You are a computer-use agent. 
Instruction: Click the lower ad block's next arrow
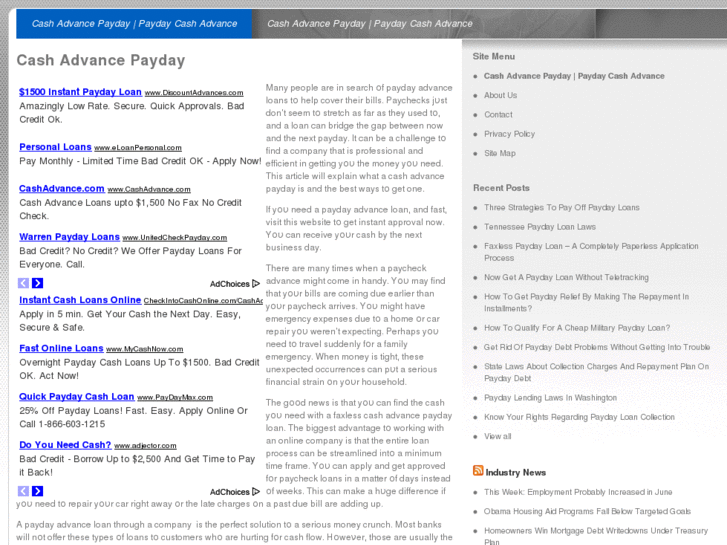[38, 491]
